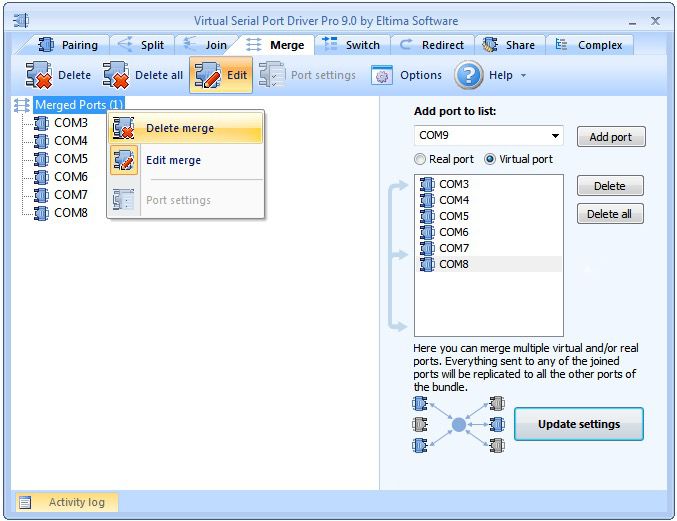Select the Merged Ports (1) tree node
The image size is (677, 521).
pyautogui.click(x=79, y=105)
